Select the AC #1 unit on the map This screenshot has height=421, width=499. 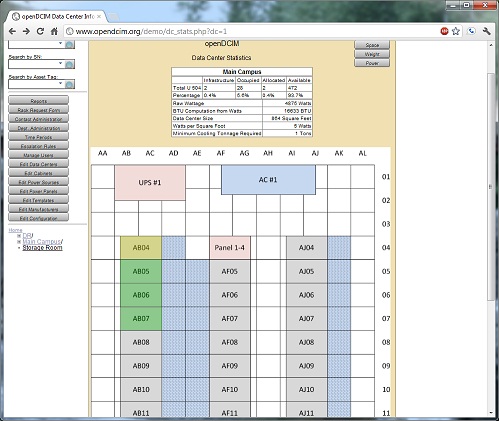pos(268,180)
